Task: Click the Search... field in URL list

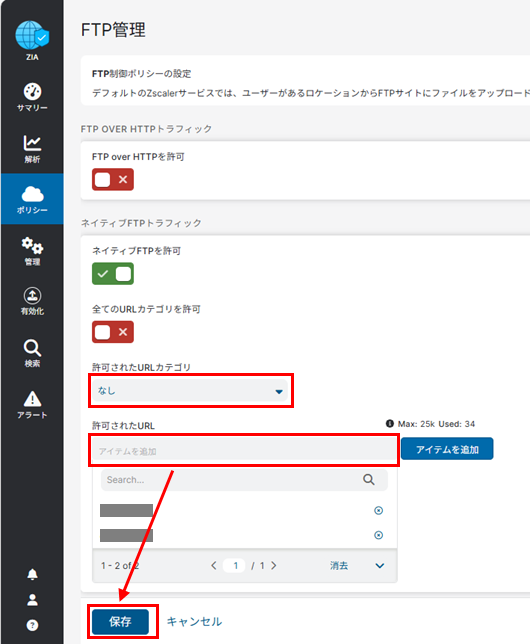Action: point(244,480)
